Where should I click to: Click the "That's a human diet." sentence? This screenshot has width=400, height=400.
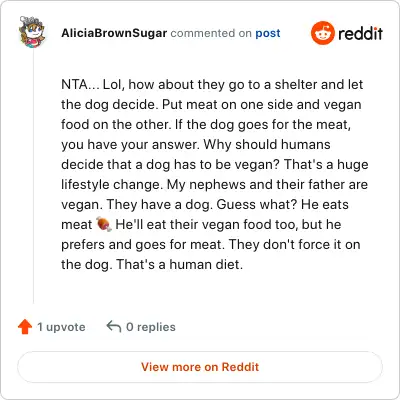(180, 264)
